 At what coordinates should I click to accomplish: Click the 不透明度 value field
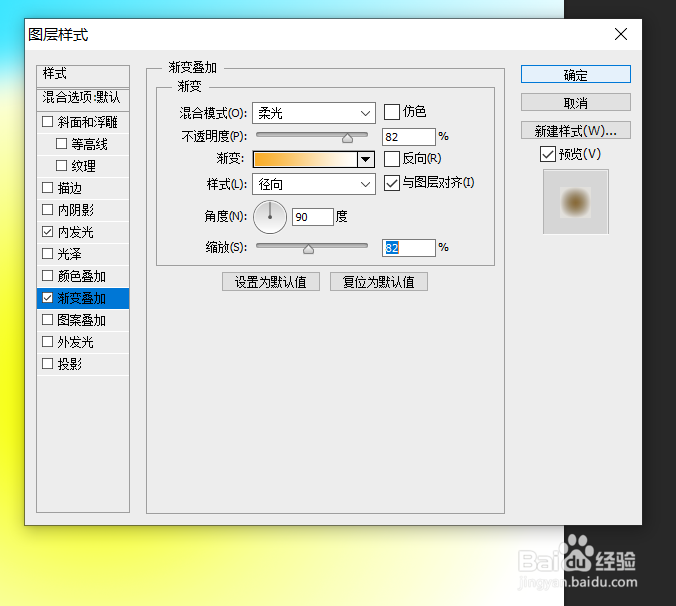tap(409, 137)
